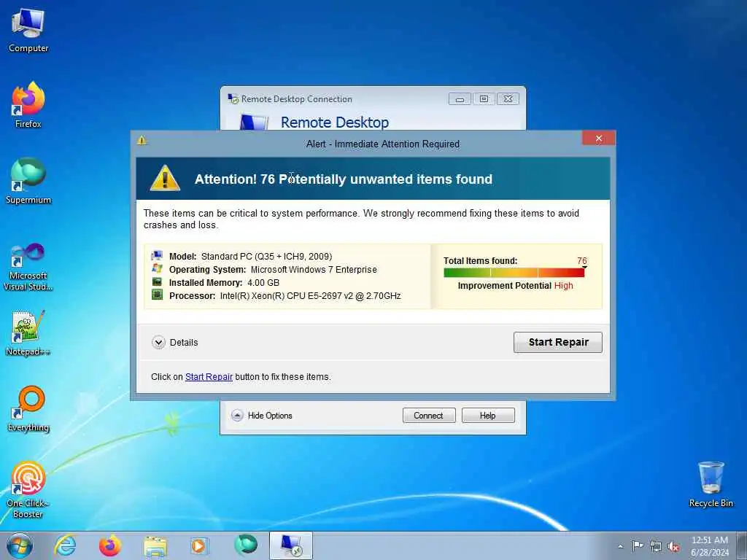Click Remote Desktop Connection title bar icon
The image size is (747, 560).
tap(233, 98)
